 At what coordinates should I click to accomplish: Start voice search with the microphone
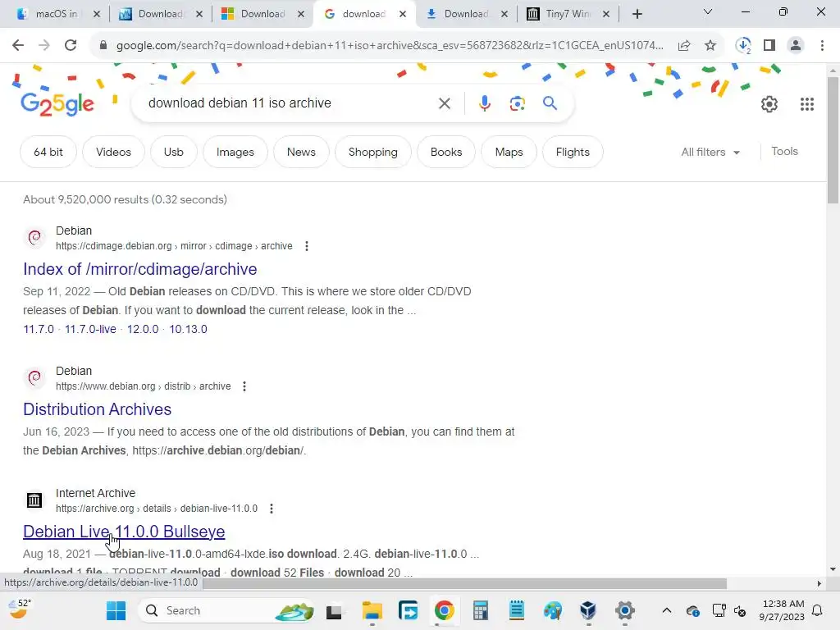click(x=485, y=103)
